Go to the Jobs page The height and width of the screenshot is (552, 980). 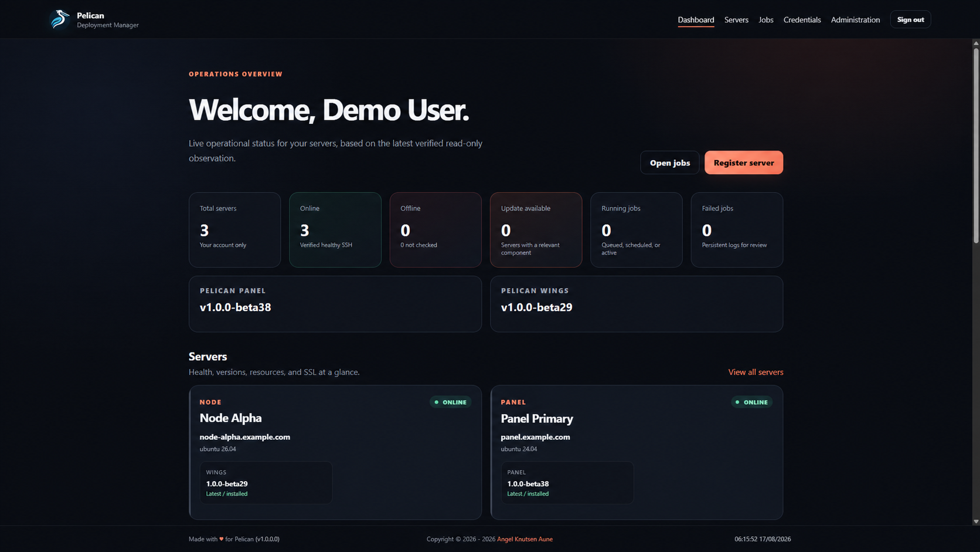pos(766,19)
